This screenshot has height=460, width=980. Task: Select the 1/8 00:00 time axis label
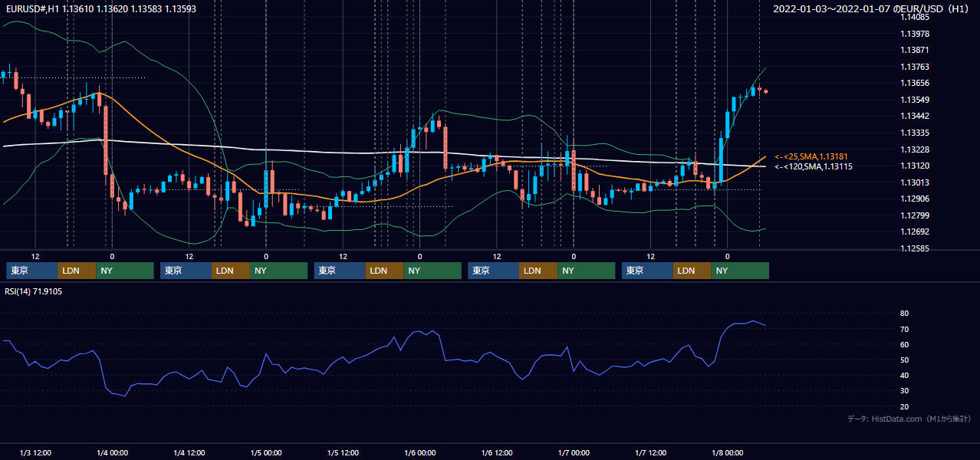(x=727, y=453)
